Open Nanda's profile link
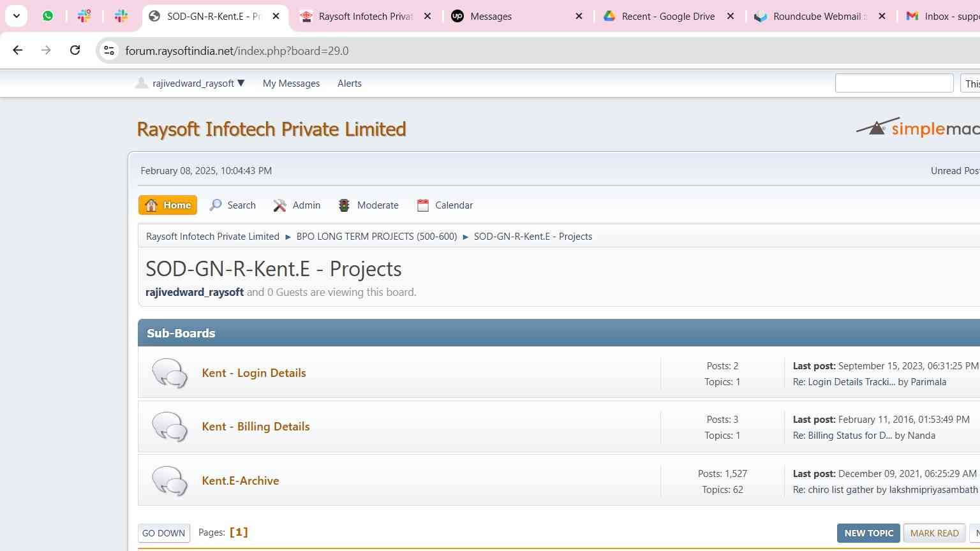Screen dimensions: 980x551 [x=921, y=436]
